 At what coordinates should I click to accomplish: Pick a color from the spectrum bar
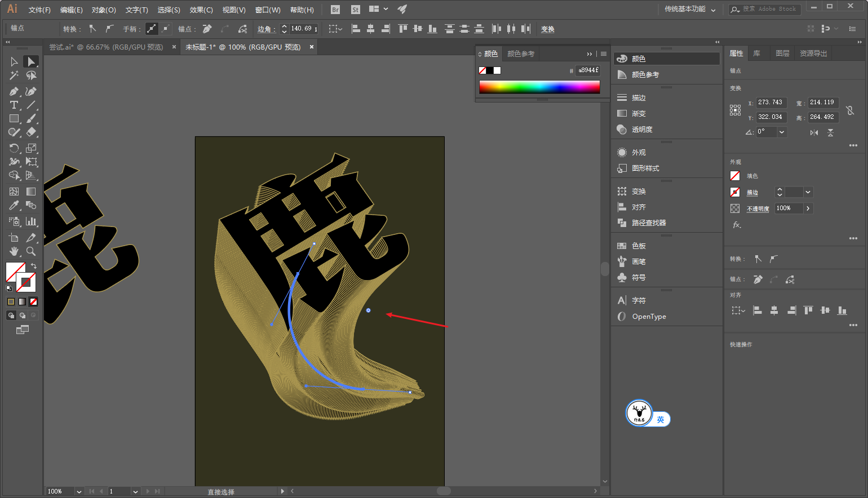(x=539, y=87)
